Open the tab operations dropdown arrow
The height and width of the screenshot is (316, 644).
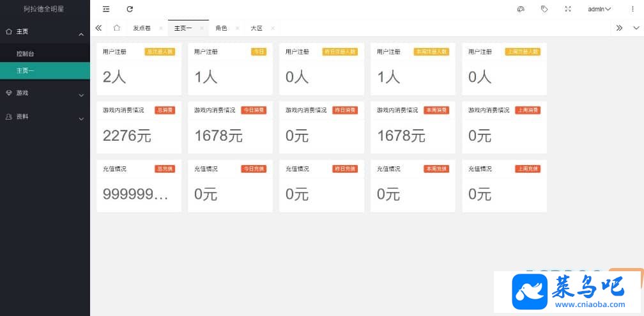tap(636, 28)
